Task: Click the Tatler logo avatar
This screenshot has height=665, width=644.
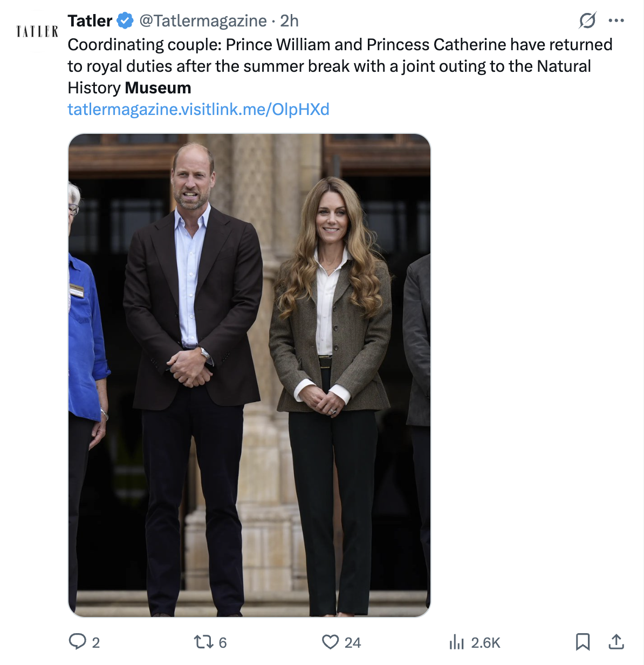Action: (37, 31)
